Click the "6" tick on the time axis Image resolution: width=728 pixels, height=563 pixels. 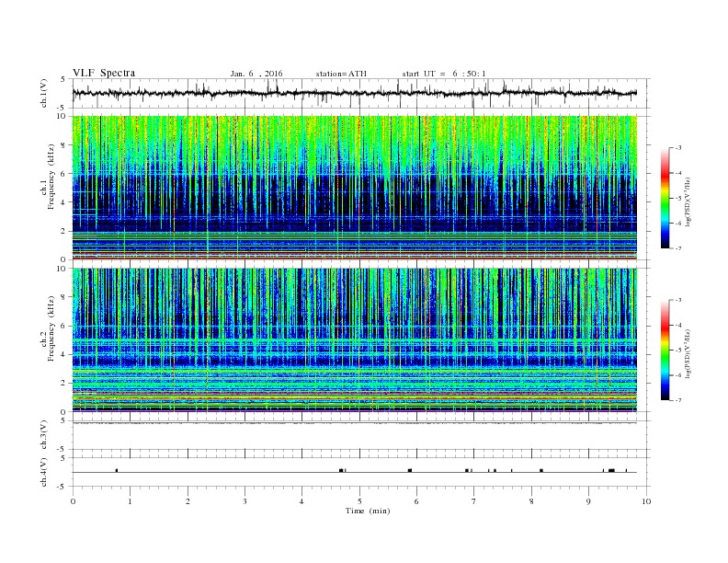(416, 501)
